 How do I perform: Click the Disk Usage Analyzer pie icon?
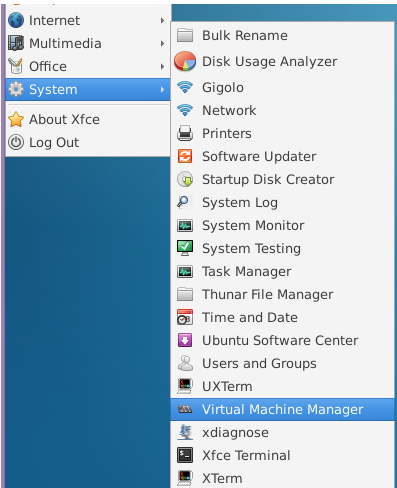[x=185, y=61]
